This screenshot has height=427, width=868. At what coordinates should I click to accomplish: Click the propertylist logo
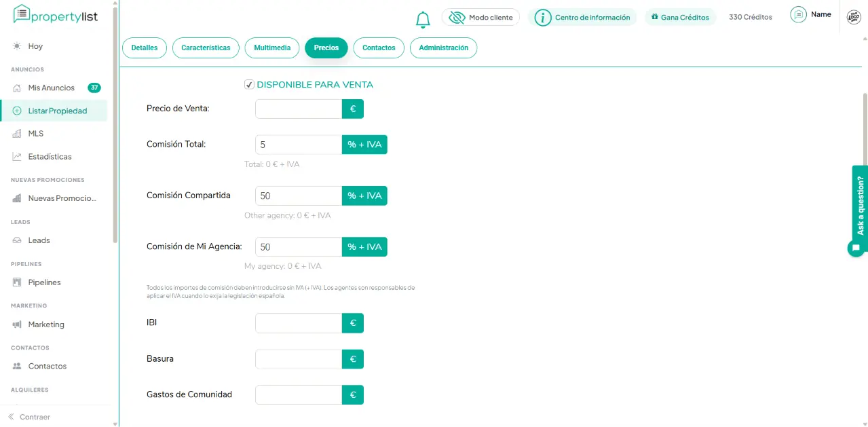click(56, 14)
